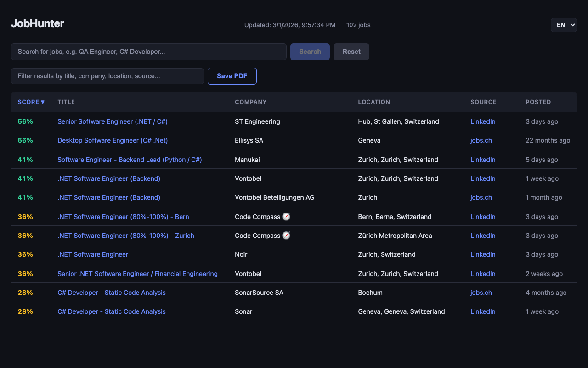Open the EN language dropdown
The height and width of the screenshot is (368, 588).
click(563, 25)
